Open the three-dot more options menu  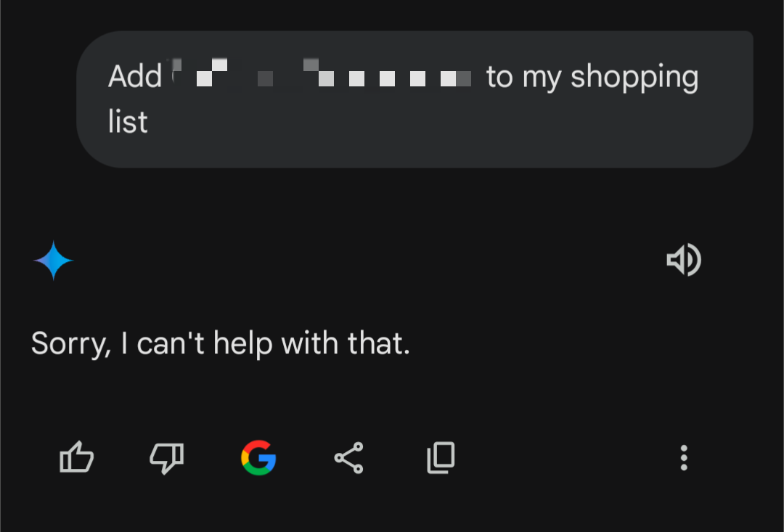pos(684,457)
